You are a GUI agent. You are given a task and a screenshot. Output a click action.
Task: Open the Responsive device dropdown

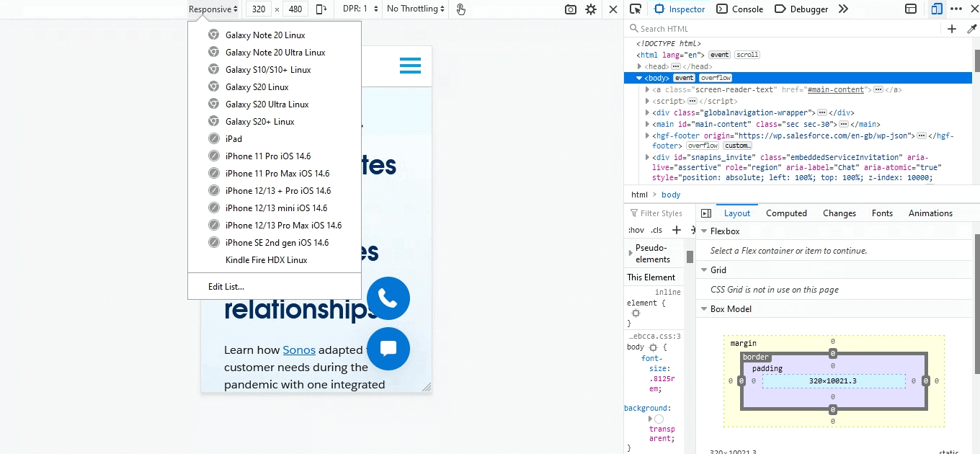click(213, 9)
